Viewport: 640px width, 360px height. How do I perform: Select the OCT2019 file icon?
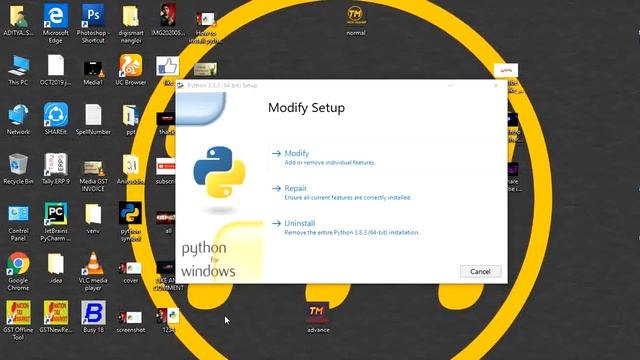(56, 70)
